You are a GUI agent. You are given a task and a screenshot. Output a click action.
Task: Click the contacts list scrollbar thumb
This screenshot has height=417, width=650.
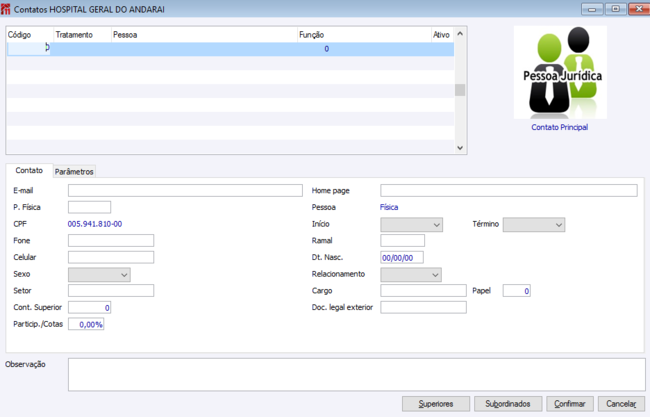(460, 90)
